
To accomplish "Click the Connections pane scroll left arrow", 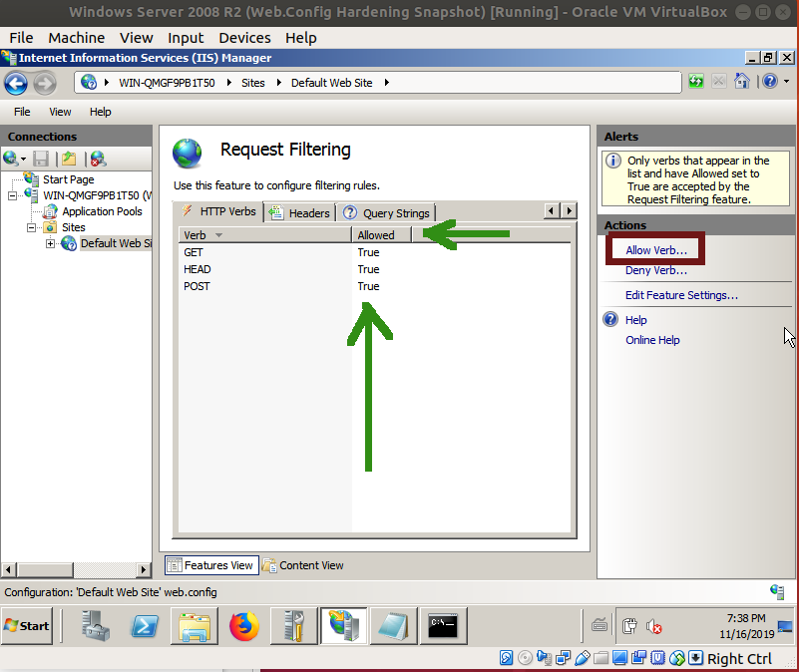I will click(9, 569).
